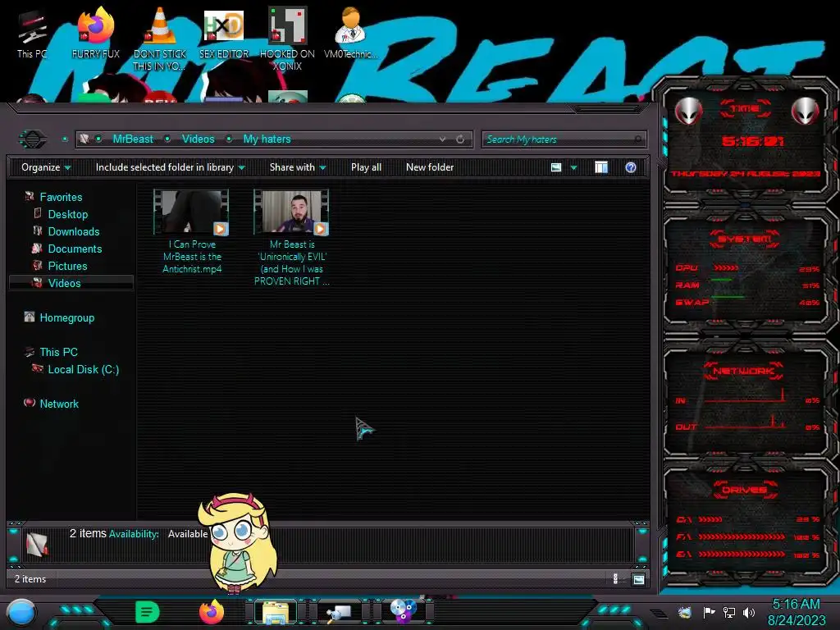This screenshot has height=630, width=840.
Task: Click the Videos breadcrumb in the address bar
Action: click(x=199, y=139)
